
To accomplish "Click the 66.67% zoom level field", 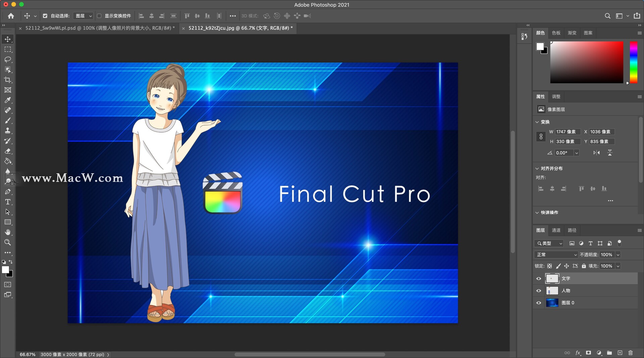I will 28,355.
